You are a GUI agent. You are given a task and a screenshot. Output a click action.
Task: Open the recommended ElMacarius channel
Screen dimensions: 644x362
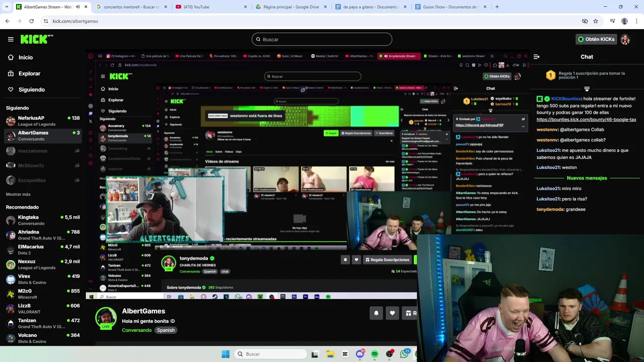pos(43,250)
